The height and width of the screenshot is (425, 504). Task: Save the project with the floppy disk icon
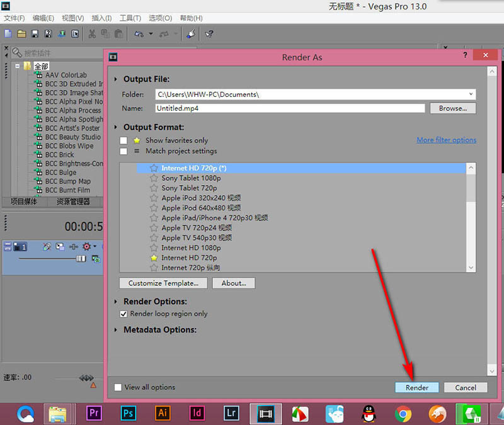[35, 34]
